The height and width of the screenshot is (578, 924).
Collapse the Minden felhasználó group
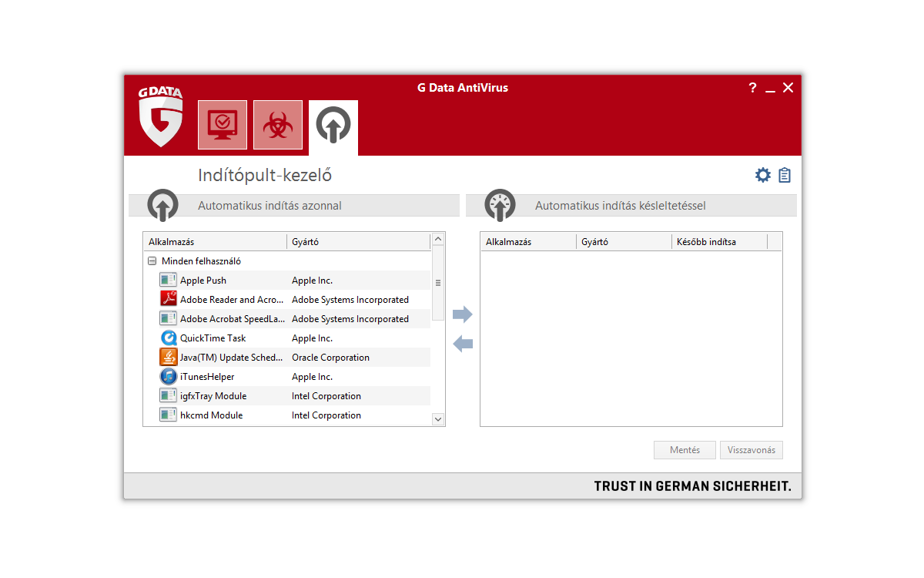[152, 261]
